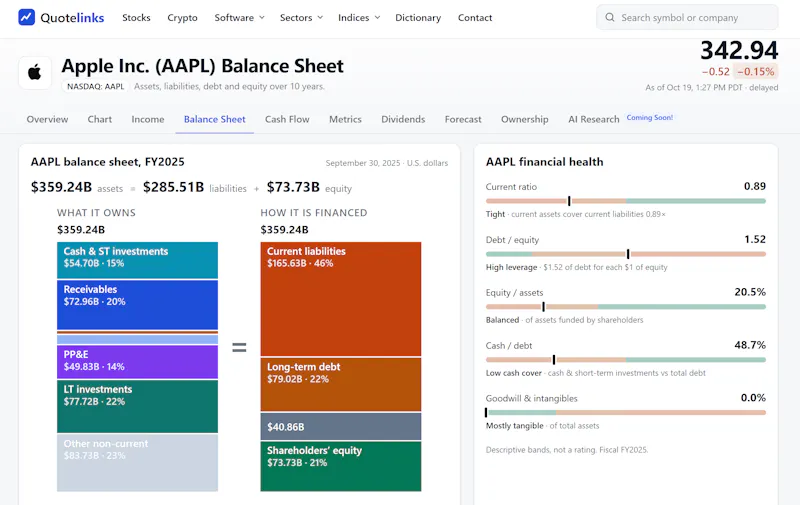Select the Balance Sheet tab

pyautogui.click(x=215, y=119)
